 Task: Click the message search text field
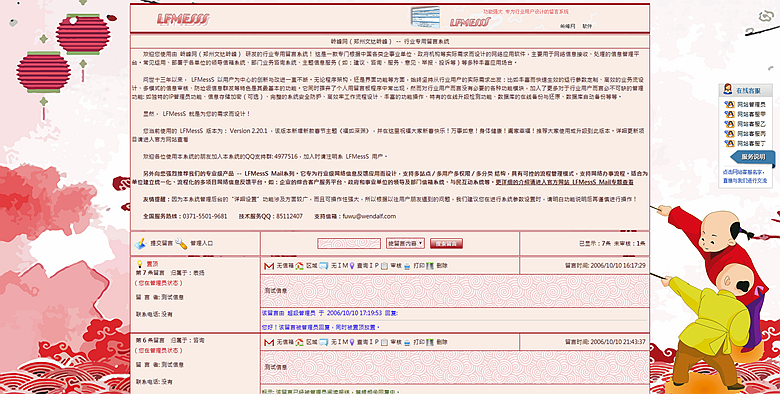click(x=349, y=243)
